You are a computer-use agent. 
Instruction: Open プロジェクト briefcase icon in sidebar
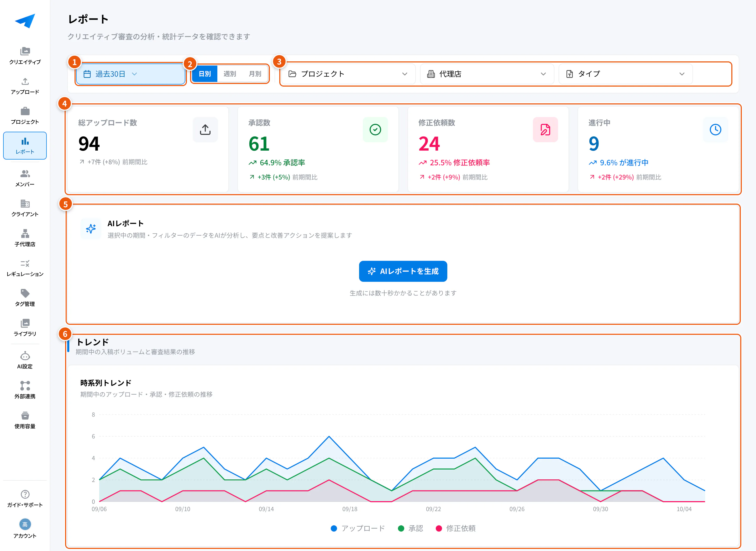(25, 116)
